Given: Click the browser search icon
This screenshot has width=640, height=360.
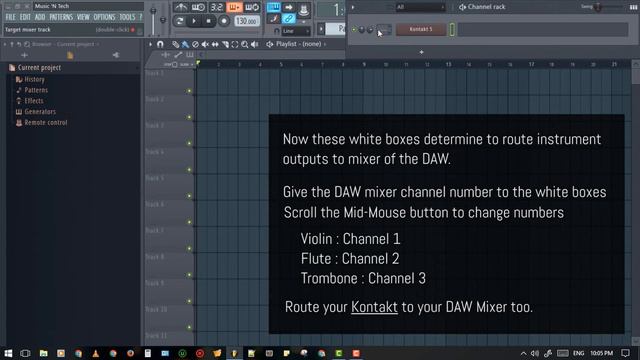Looking at the screenshot, I should (27, 44).
